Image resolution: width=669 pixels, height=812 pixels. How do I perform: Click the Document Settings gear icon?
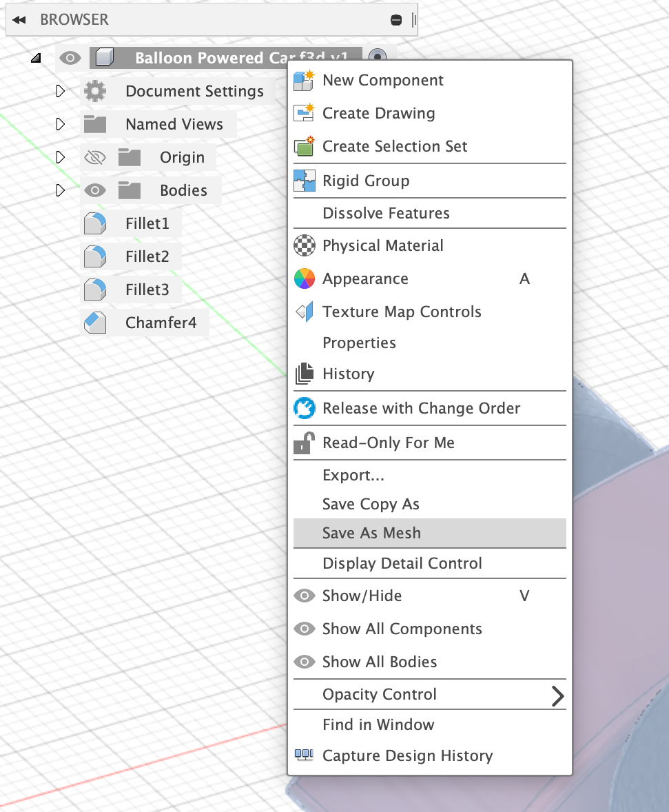pos(95,91)
